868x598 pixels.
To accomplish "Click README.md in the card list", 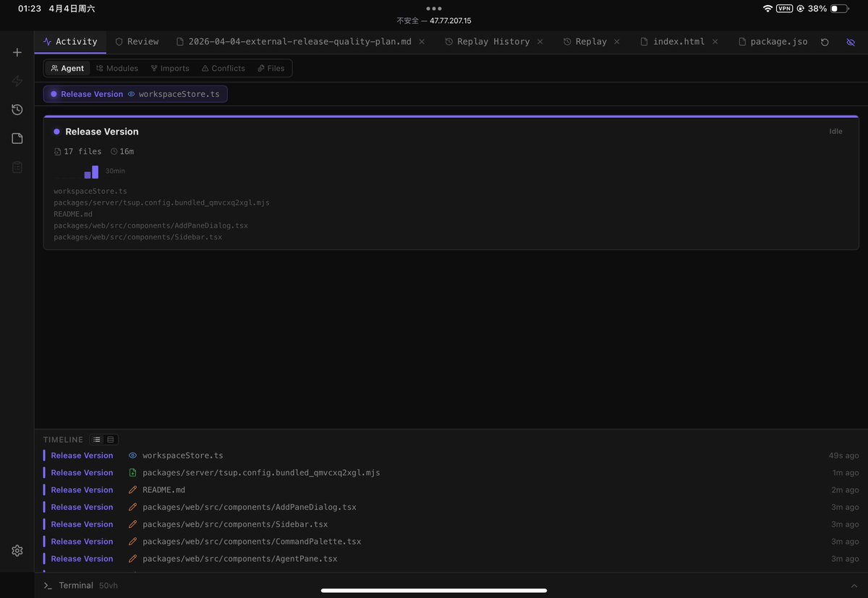I will (x=73, y=214).
